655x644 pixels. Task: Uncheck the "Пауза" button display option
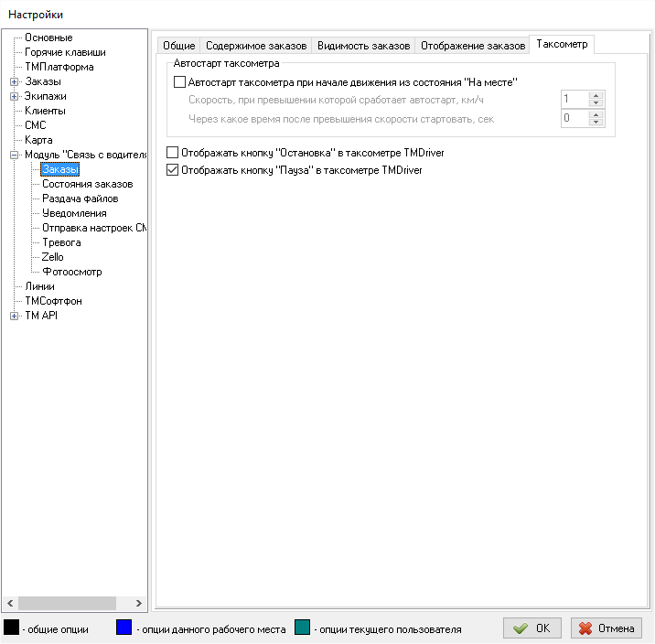pyautogui.click(x=173, y=169)
